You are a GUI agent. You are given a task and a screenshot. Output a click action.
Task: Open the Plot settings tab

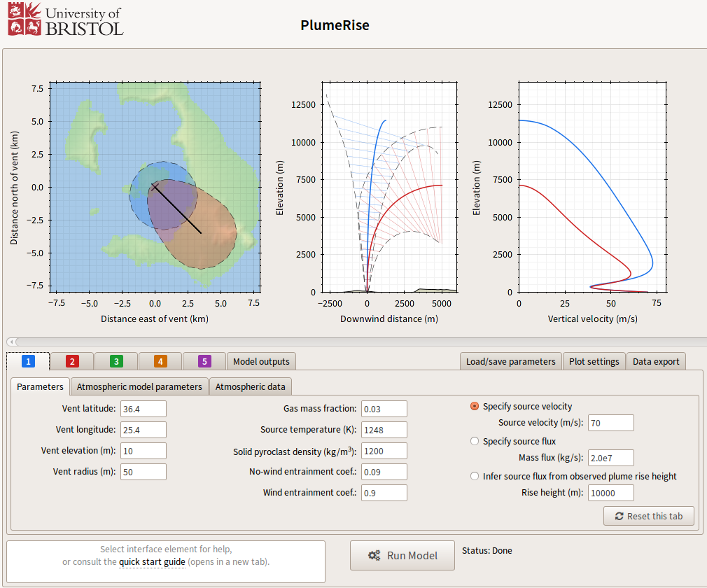pyautogui.click(x=594, y=361)
